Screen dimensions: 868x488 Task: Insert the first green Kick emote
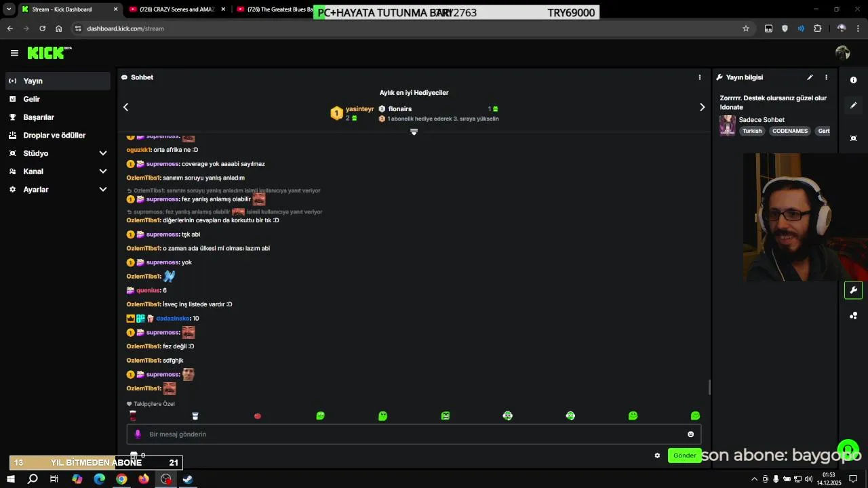[320, 416]
